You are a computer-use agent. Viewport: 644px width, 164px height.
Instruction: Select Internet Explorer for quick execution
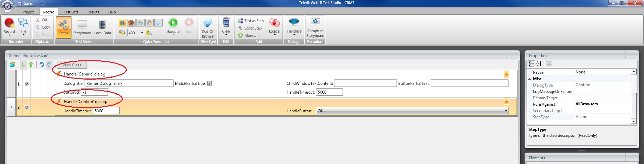tap(122, 23)
